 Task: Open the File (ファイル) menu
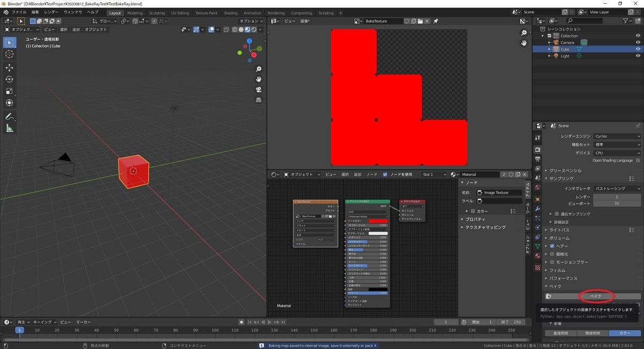click(19, 12)
